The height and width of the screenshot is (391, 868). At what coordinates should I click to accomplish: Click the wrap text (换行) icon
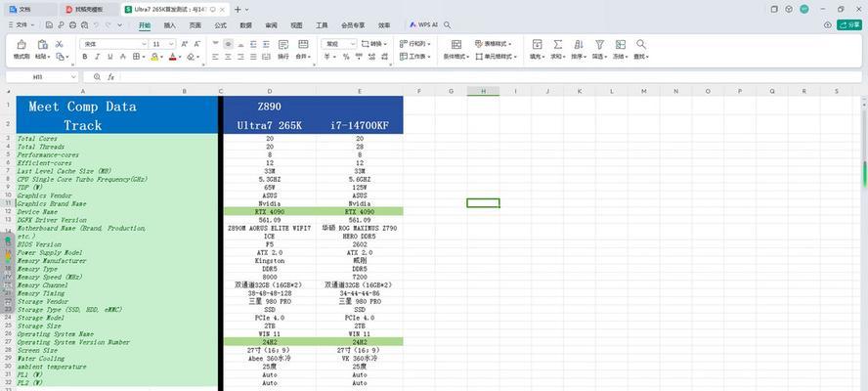pos(282,44)
